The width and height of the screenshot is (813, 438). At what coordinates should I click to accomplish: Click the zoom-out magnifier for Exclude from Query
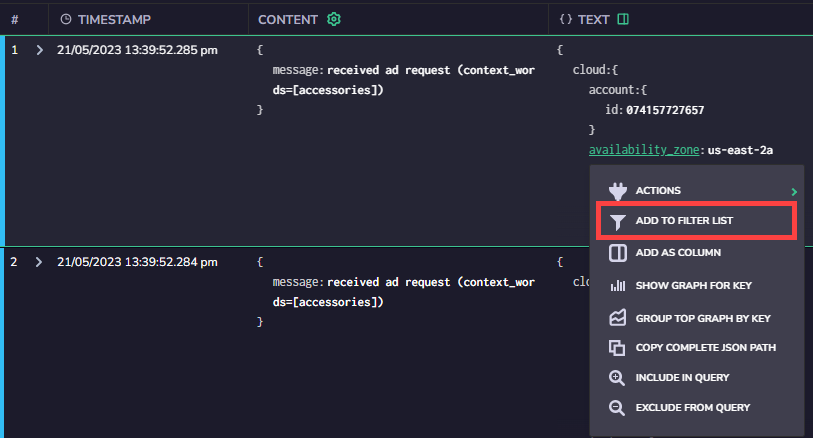click(616, 408)
